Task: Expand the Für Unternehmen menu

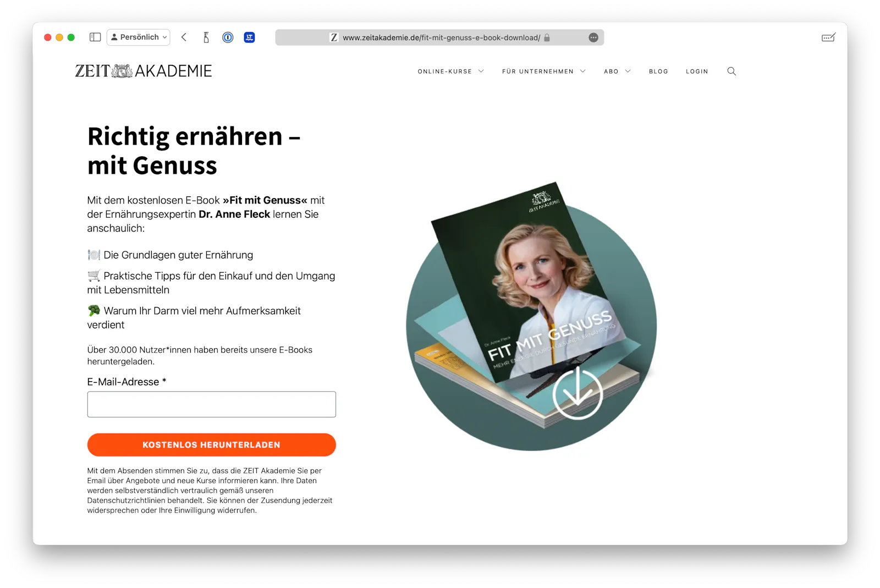Action: (x=543, y=72)
